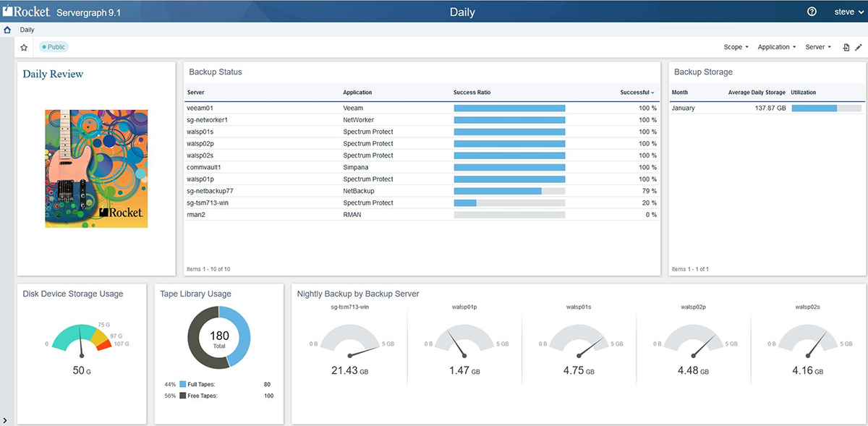Click the Disk Device Storage Usage gauge
Image resolution: width=868 pixels, height=426 pixels.
pyautogui.click(x=82, y=339)
